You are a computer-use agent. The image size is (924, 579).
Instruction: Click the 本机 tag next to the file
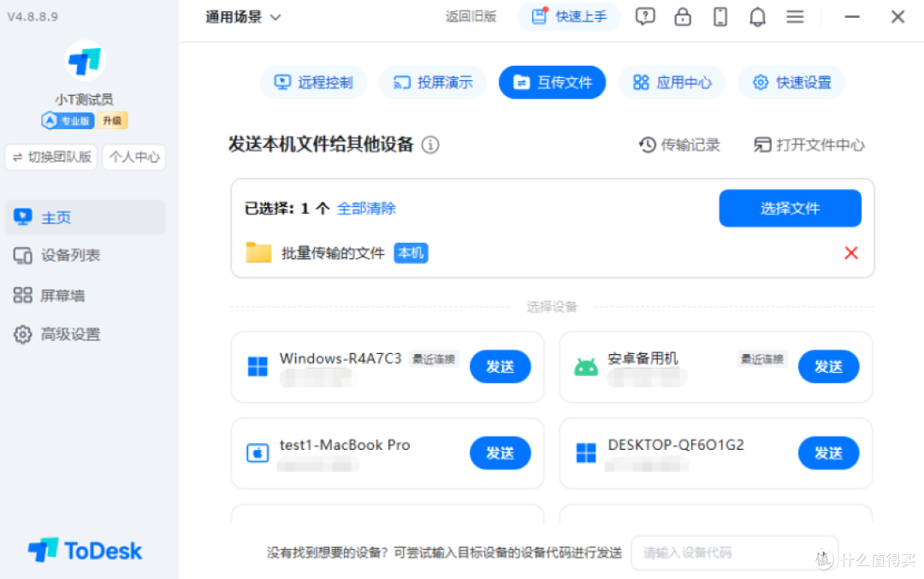click(411, 253)
